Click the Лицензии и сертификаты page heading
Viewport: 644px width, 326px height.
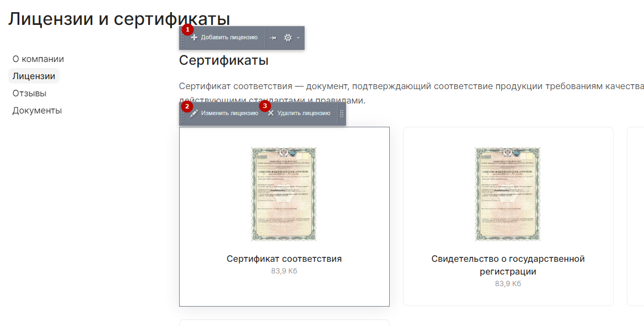coord(119,19)
